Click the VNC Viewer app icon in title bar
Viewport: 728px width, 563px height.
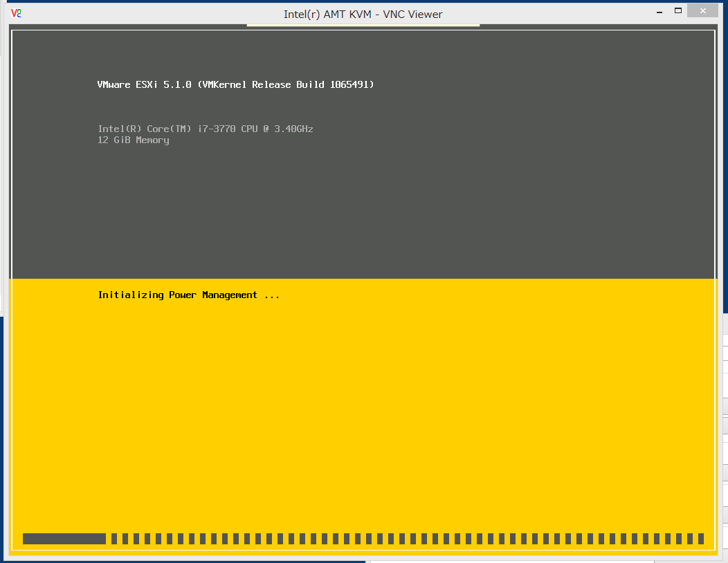(16, 13)
